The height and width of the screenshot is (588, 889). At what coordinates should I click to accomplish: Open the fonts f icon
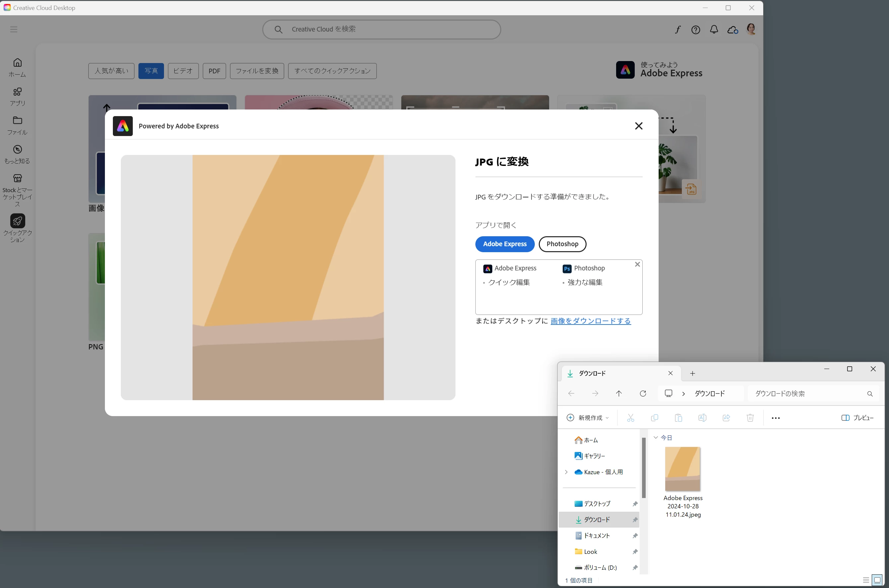[x=678, y=30]
